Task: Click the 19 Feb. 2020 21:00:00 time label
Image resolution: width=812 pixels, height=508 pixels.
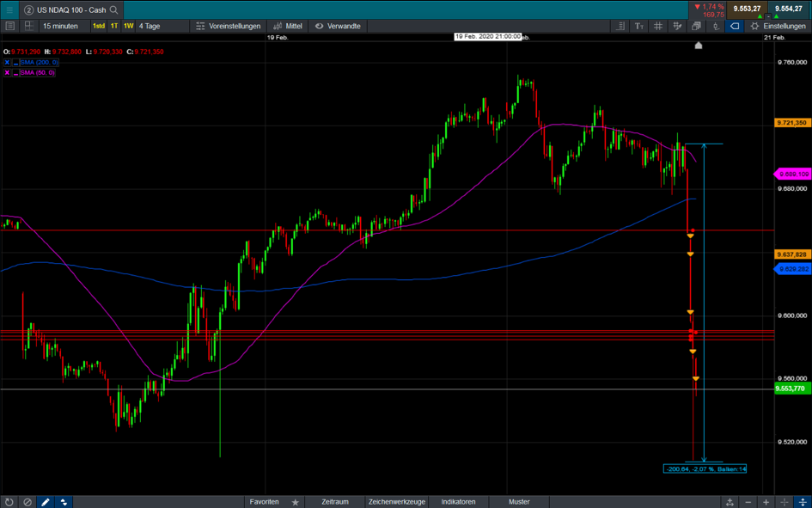Action: pos(488,37)
